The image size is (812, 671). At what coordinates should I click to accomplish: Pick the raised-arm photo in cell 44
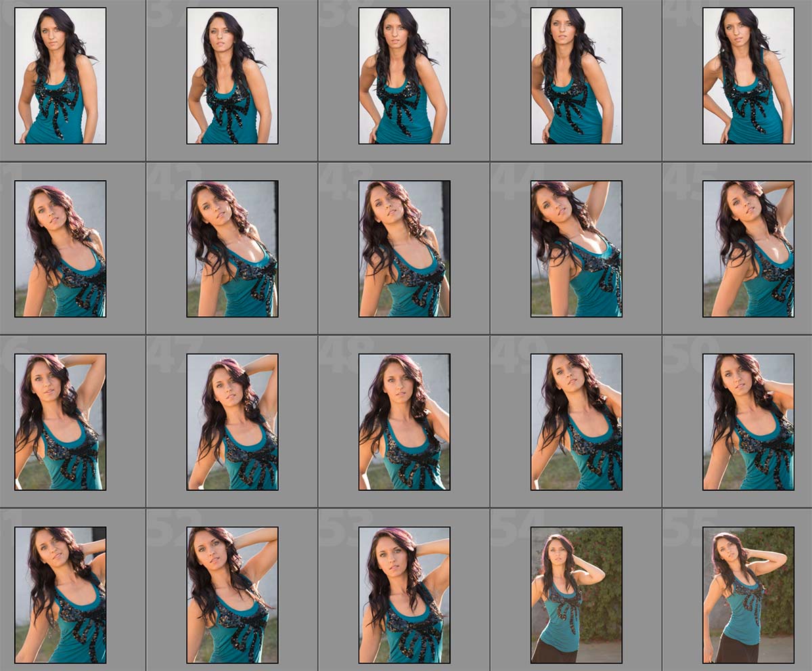(576, 248)
